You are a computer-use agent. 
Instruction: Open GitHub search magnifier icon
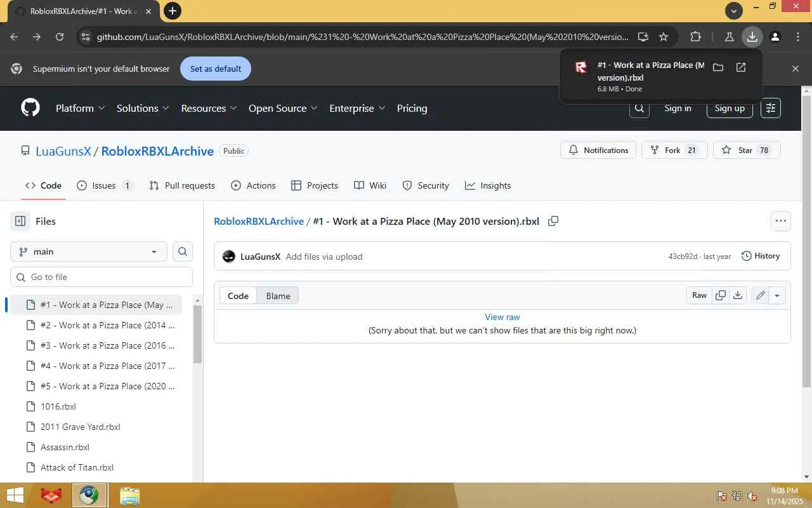click(639, 108)
